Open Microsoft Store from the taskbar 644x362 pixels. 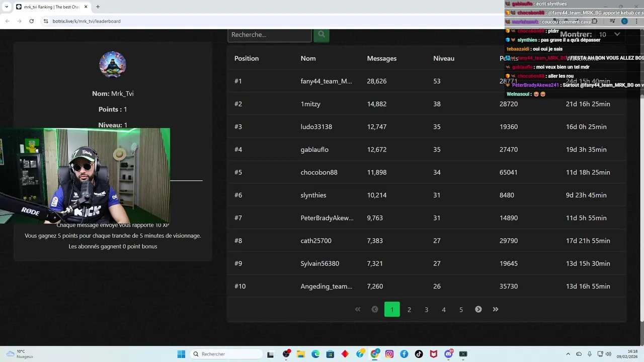pos(330,354)
